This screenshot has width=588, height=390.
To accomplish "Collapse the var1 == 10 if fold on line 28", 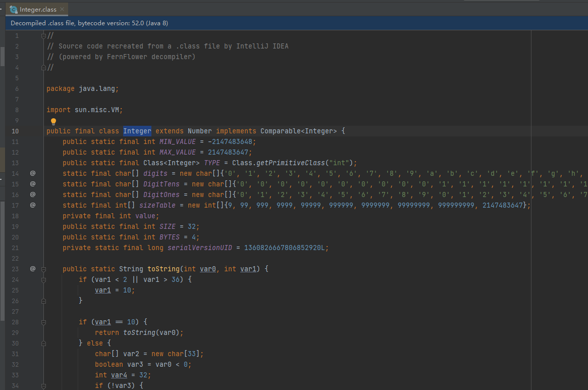I will coord(43,322).
